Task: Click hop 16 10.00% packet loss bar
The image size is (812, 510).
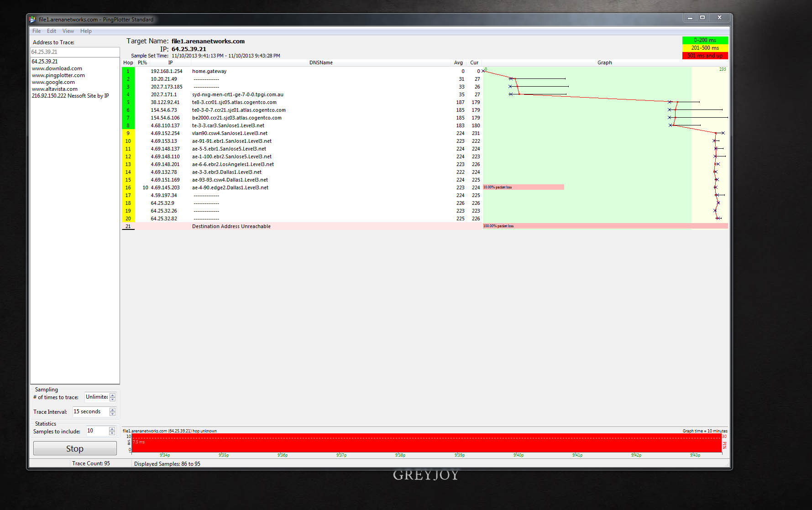Action: pos(524,187)
